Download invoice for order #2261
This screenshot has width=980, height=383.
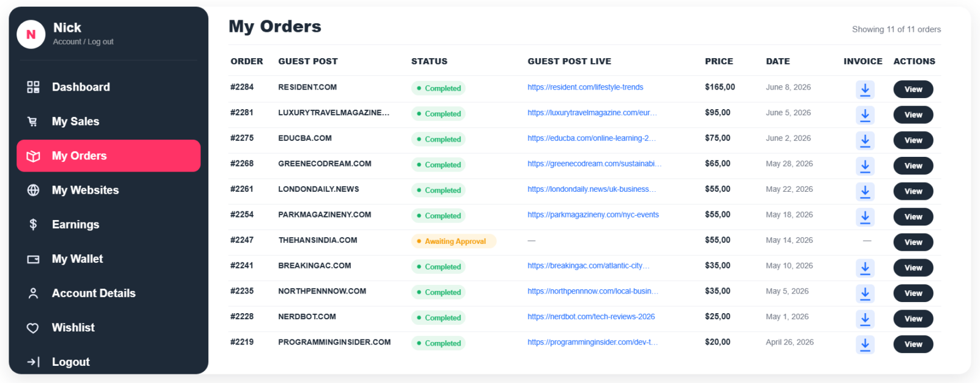[x=865, y=191]
